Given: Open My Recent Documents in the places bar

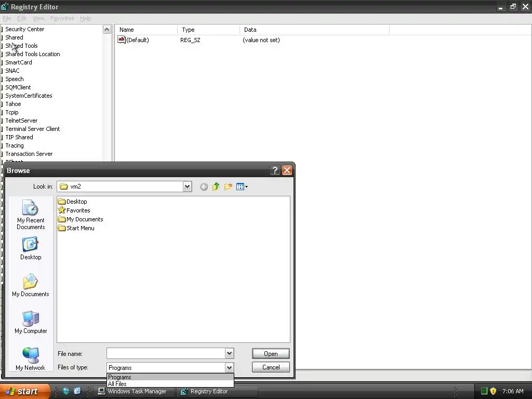Looking at the screenshot, I should (31, 215).
